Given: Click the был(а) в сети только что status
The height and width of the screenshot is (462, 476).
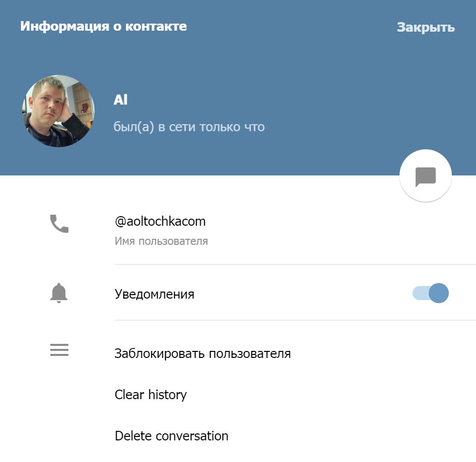Looking at the screenshot, I should coord(189,127).
